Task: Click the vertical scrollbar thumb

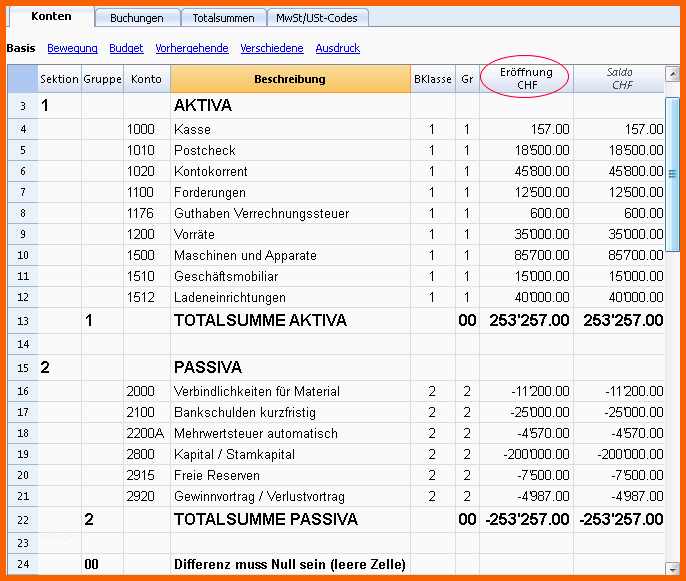Action: (672, 174)
